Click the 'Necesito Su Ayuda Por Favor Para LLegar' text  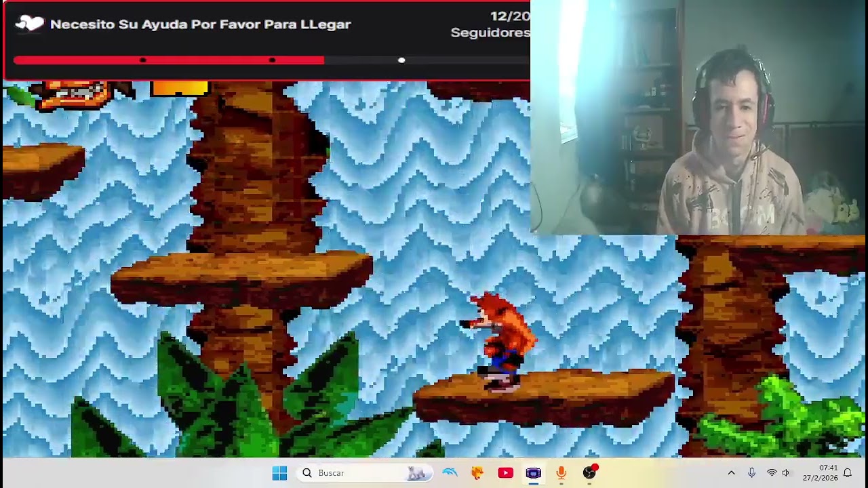coord(200,24)
